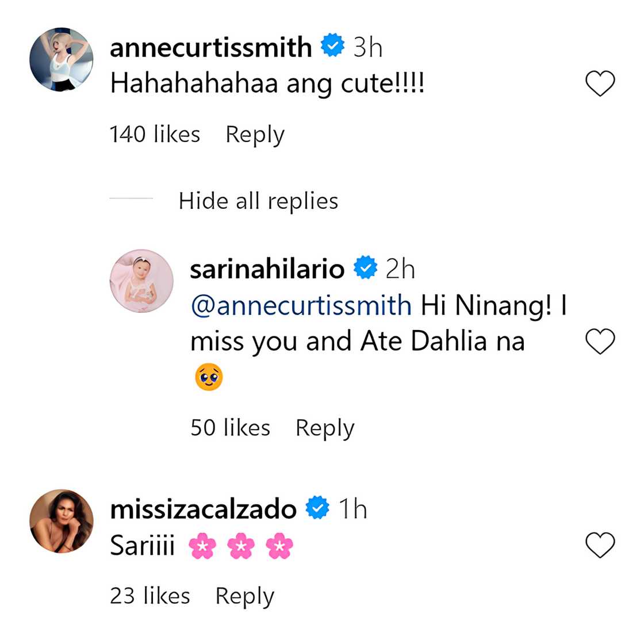Reply to missizacalzado's Sariiii comment
Viewport: 644px width, 644px height.
(244, 596)
